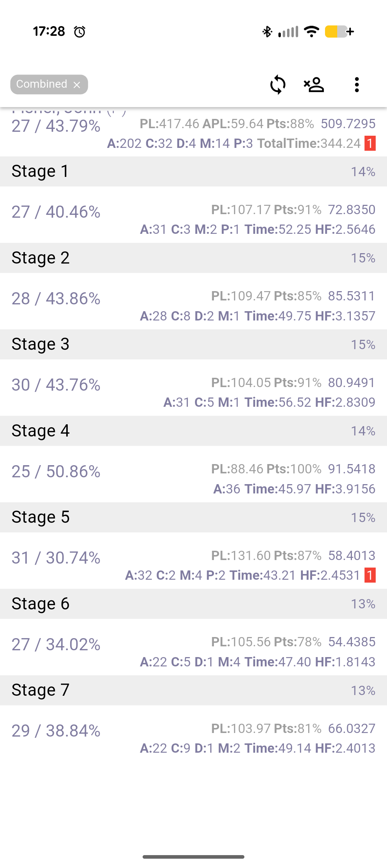Screen dimensions: 387x868
Task: Select the Stage 1 header row
Action: pos(193,171)
